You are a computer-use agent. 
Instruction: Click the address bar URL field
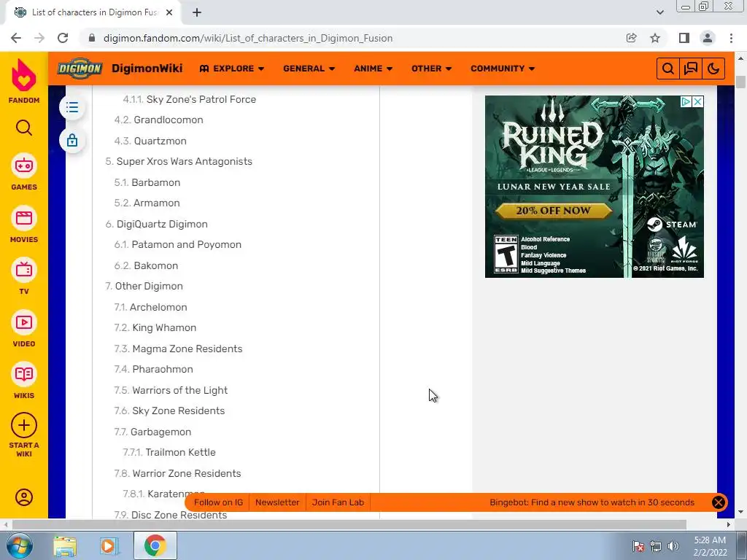[248, 38]
